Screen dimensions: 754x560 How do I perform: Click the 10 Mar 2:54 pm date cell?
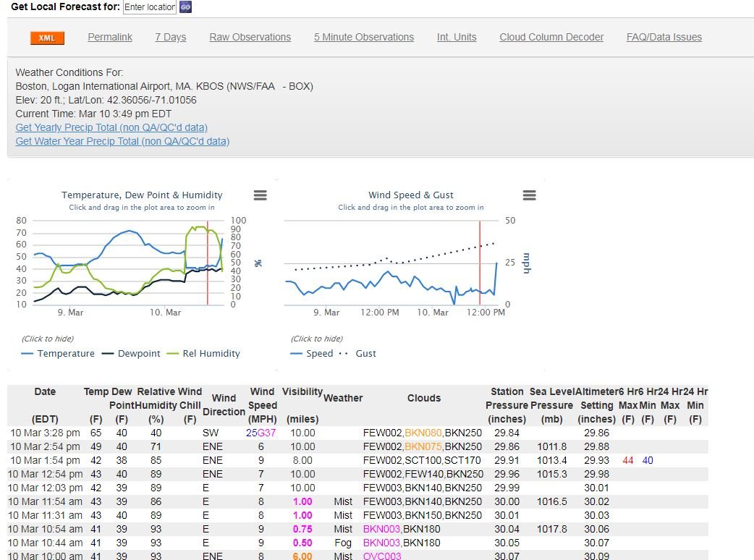coord(45,446)
